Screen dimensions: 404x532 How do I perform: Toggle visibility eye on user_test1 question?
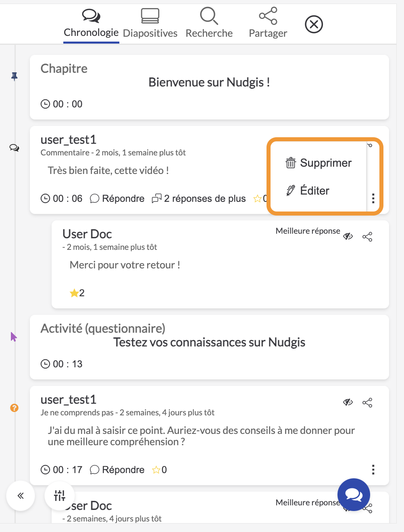pyautogui.click(x=348, y=402)
